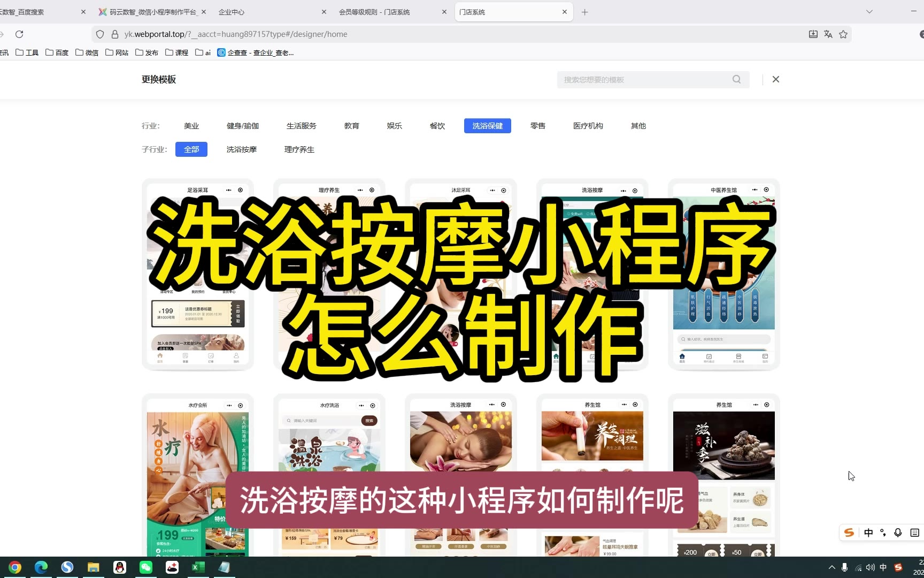Open WeChat from the taskbar
Screen dimensions: 924x578
point(146,567)
